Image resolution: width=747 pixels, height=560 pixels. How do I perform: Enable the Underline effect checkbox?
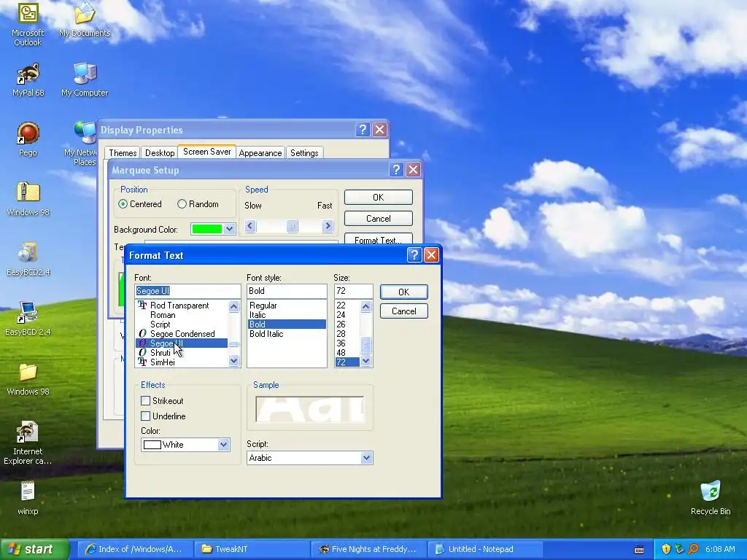click(146, 416)
